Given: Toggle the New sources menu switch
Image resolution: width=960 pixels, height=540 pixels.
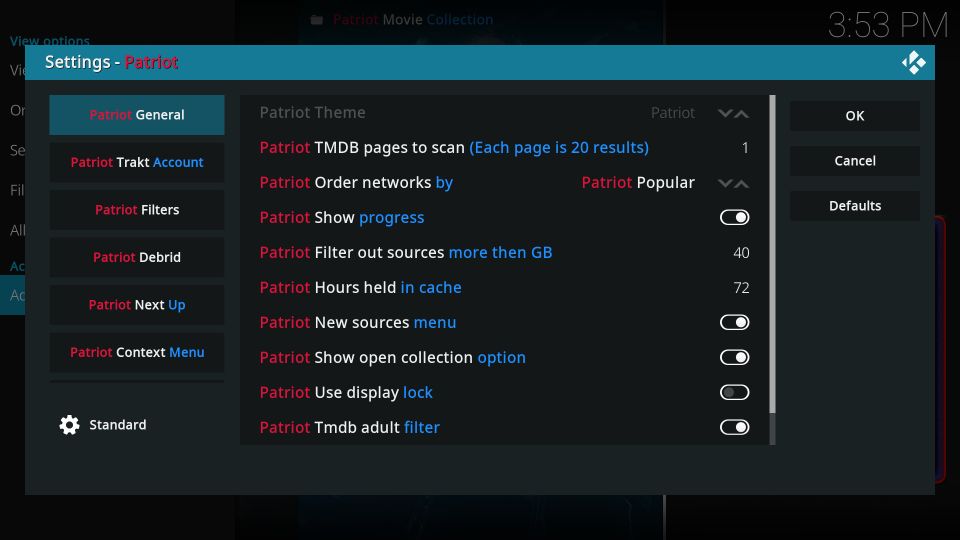Looking at the screenshot, I should pos(734,322).
